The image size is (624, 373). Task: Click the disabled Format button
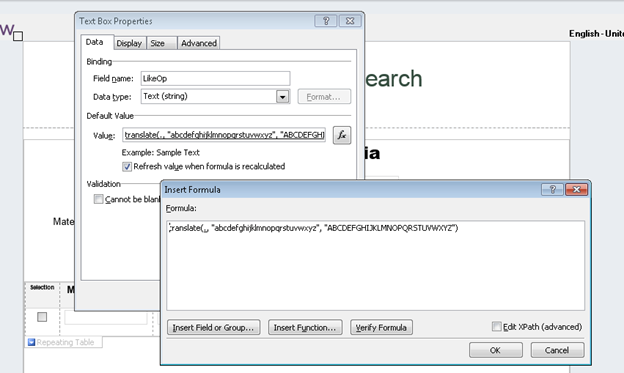[x=324, y=97]
